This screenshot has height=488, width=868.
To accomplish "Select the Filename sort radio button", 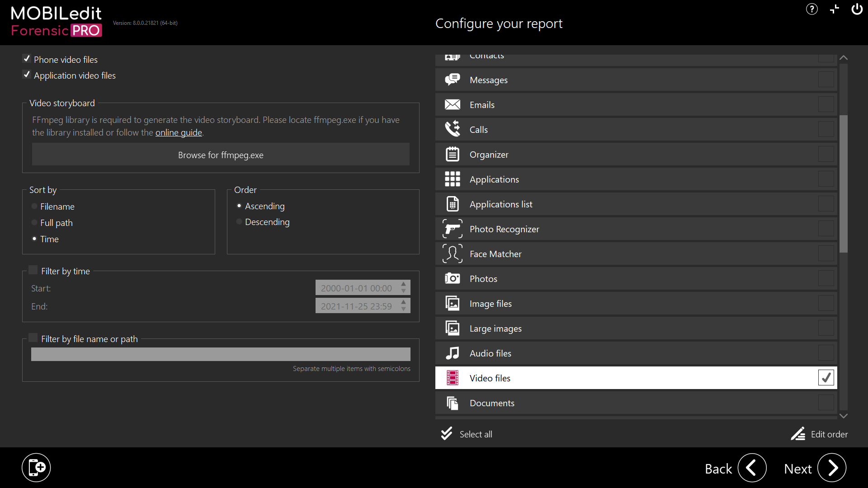I will (34, 206).
